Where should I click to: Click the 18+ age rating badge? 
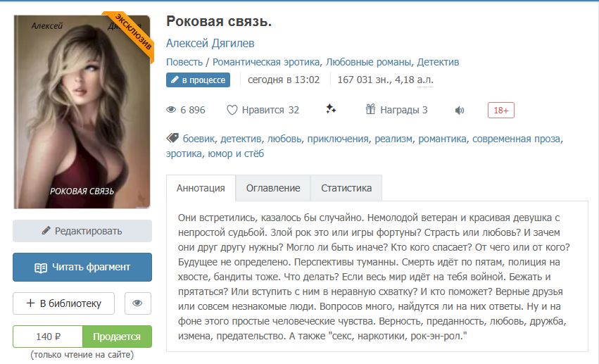tap(501, 111)
